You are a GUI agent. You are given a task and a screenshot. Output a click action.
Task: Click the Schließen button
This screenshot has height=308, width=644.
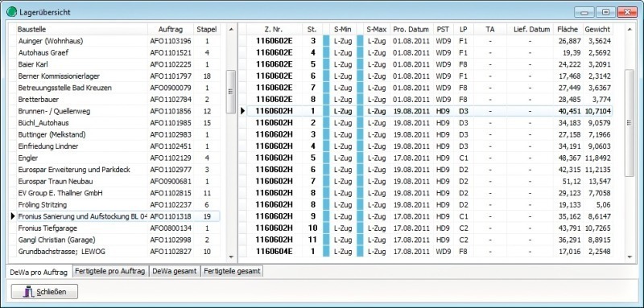click(44, 292)
